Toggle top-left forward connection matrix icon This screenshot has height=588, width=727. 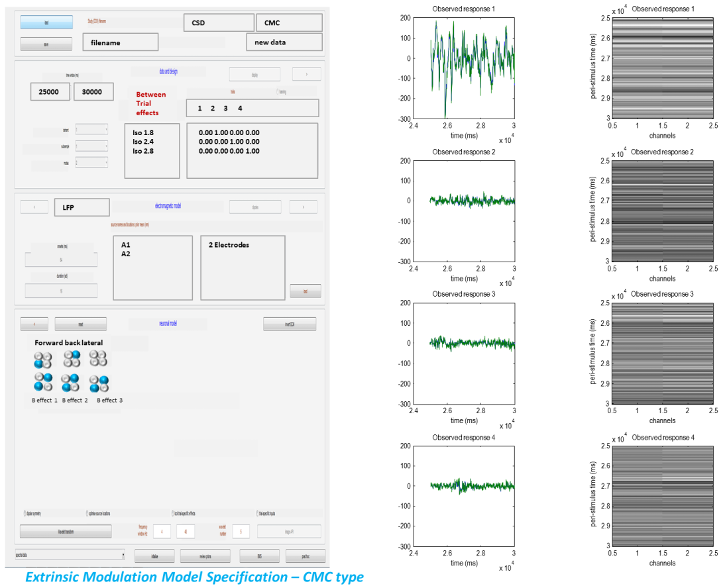click(42, 361)
